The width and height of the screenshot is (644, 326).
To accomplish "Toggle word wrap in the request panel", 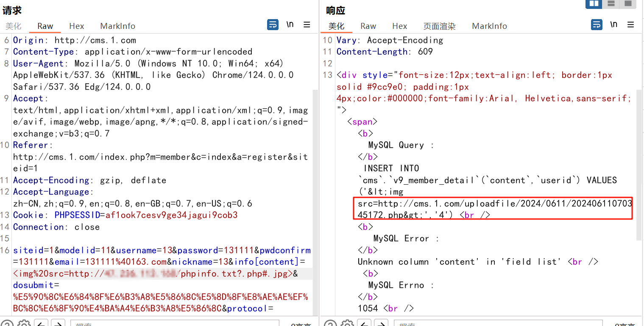I will [x=273, y=25].
